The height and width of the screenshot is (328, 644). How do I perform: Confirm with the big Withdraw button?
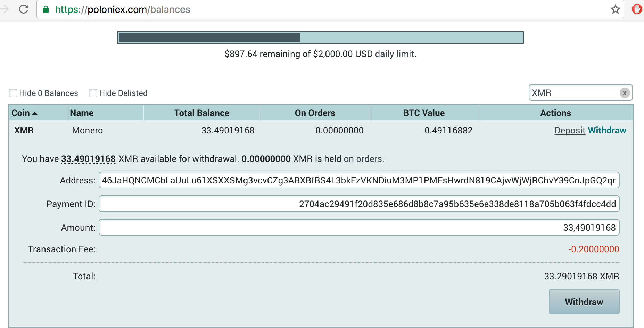584,302
